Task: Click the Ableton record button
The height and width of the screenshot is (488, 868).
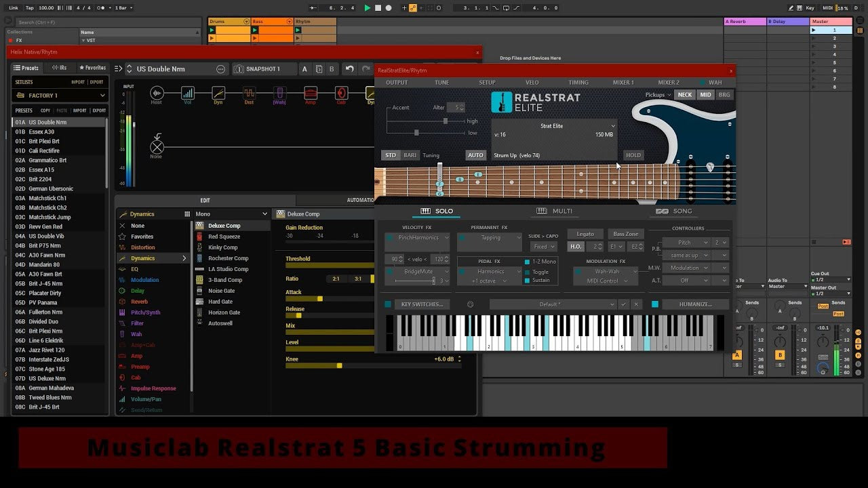Action: point(389,8)
